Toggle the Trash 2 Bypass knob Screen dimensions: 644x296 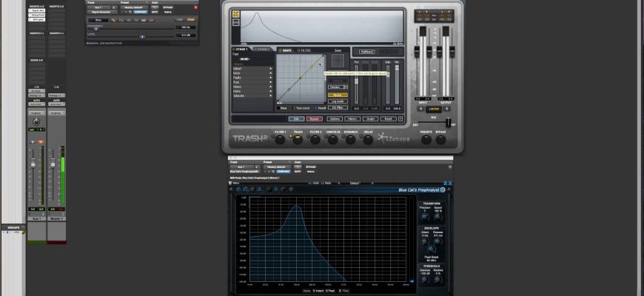pos(442,138)
